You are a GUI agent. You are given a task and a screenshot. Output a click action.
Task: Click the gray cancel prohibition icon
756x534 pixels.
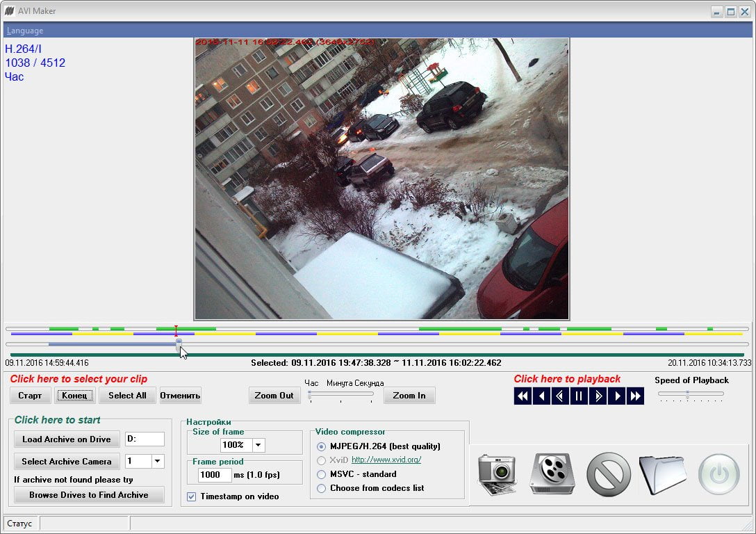[x=609, y=474]
